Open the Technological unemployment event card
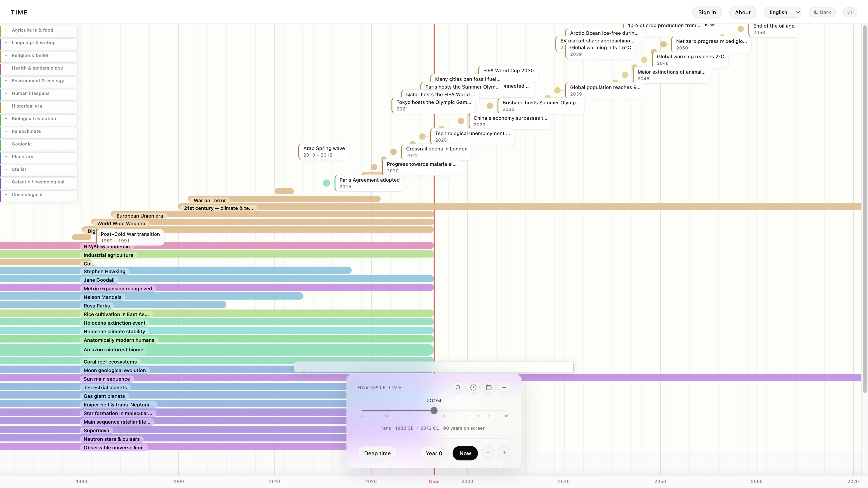The image size is (868, 488). pos(472,136)
